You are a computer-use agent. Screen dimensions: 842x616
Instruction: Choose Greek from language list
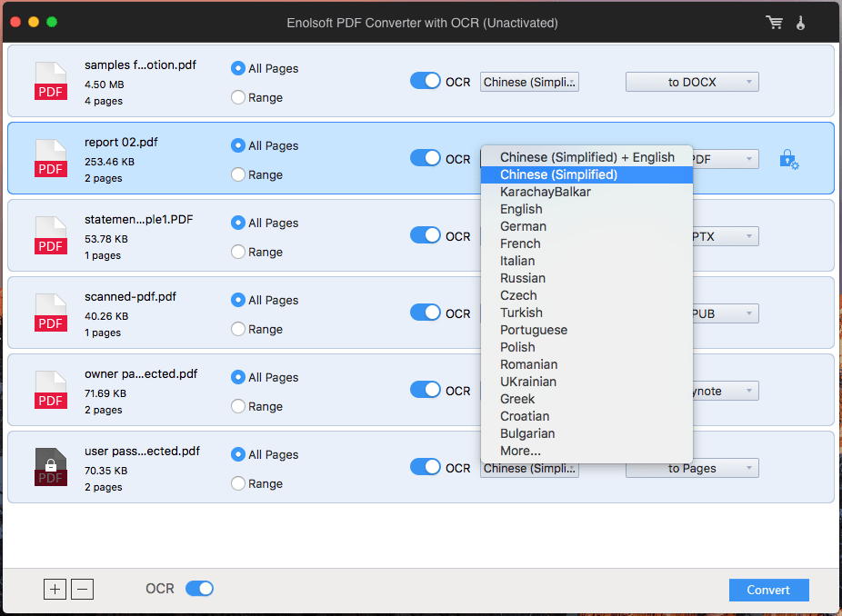click(x=586, y=399)
